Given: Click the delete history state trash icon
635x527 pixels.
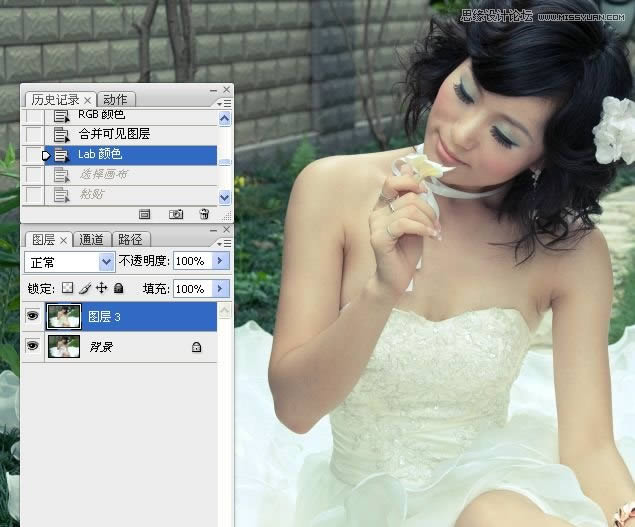Looking at the screenshot, I should 204,214.
